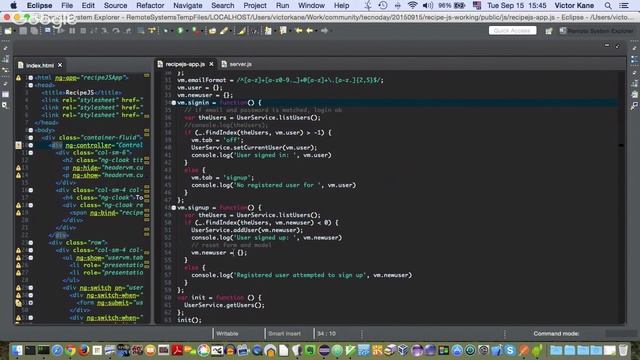Open the Window menu
This screenshot has width=640, height=360.
311,5
